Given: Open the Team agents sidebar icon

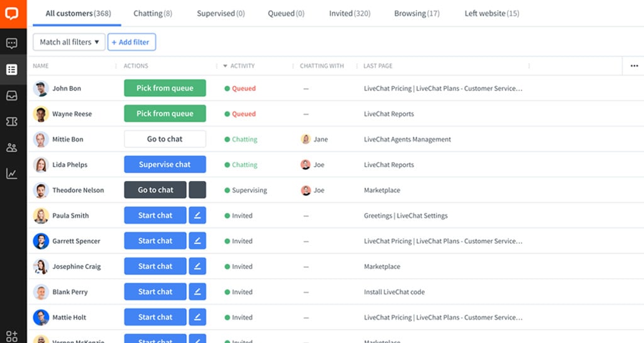Looking at the screenshot, I should pos(12,148).
